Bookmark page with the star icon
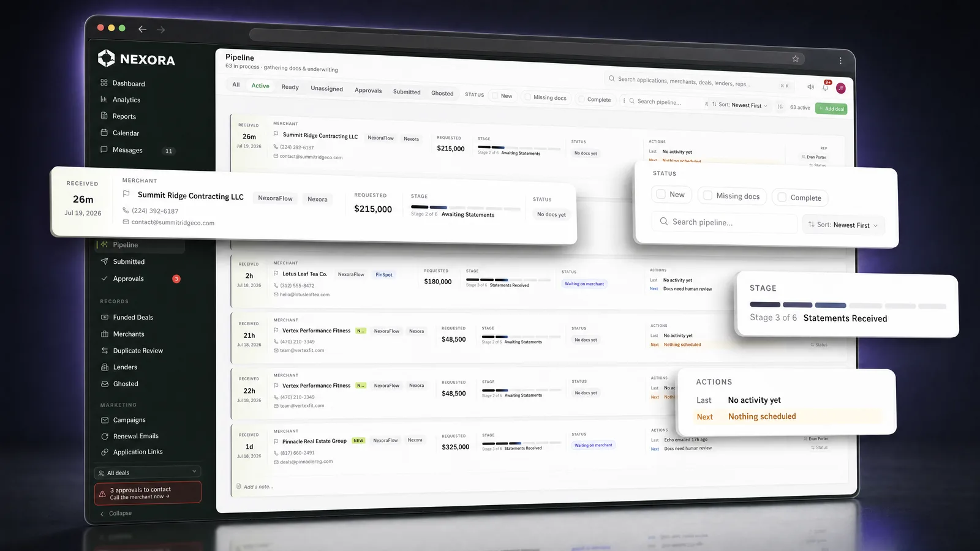 click(795, 59)
